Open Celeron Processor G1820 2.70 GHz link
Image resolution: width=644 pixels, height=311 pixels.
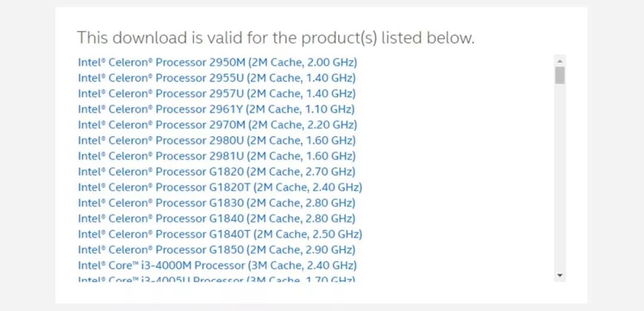click(x=217, y=171)
